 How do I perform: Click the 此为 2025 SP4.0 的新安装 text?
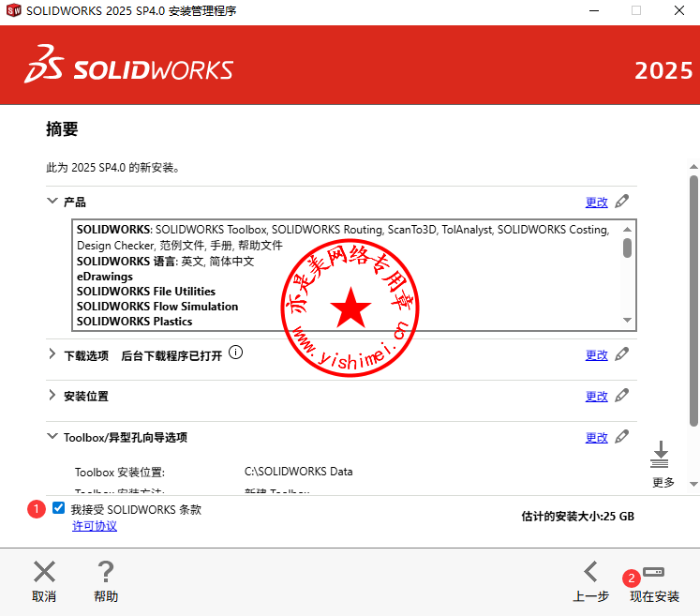click(112, 168)
